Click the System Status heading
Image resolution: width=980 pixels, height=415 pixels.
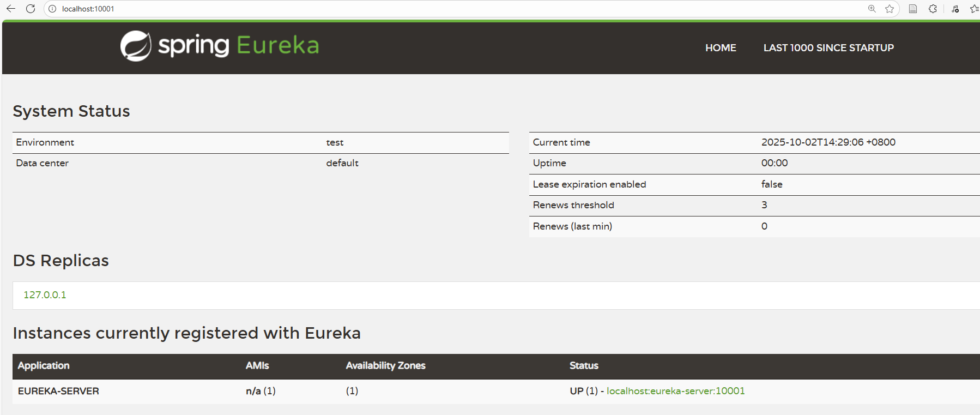coord(71,111)
